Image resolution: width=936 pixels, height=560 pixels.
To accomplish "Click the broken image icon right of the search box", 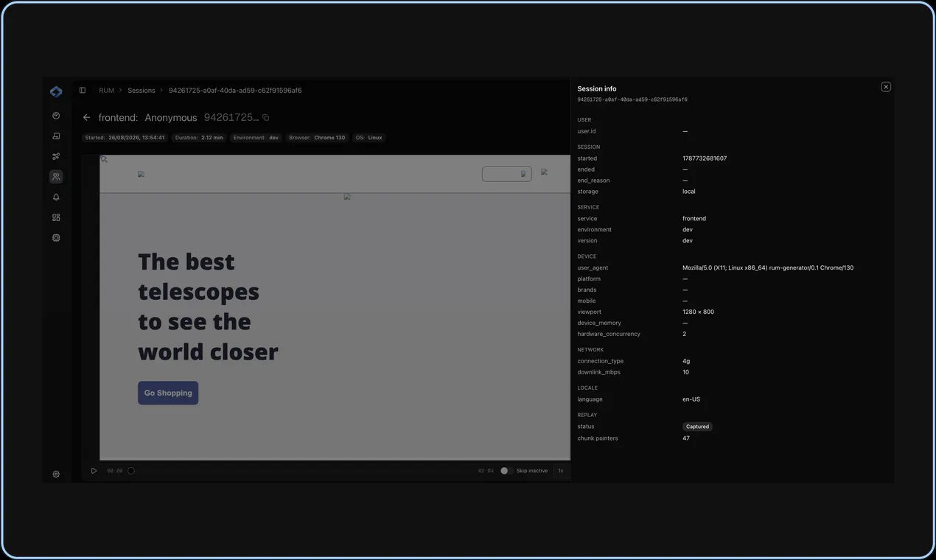I will (x=544, y=172).
